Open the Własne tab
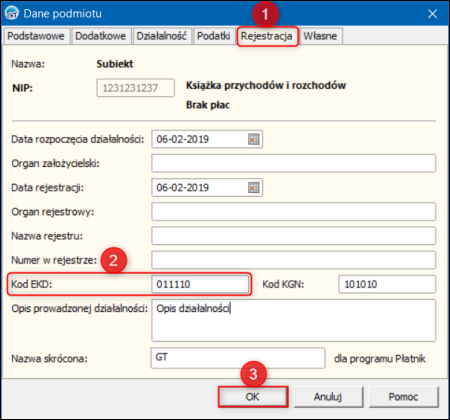The image size is (450, 420). (320, 36)
